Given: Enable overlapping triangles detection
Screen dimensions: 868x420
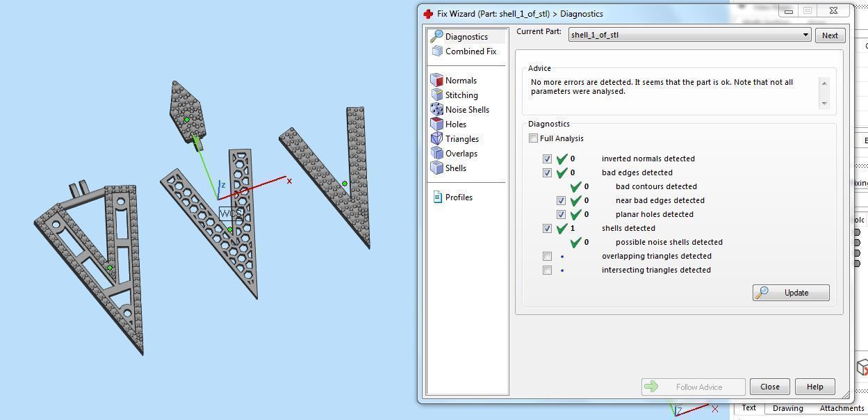Looking at the screenshot, I should (x=547, y=256).
